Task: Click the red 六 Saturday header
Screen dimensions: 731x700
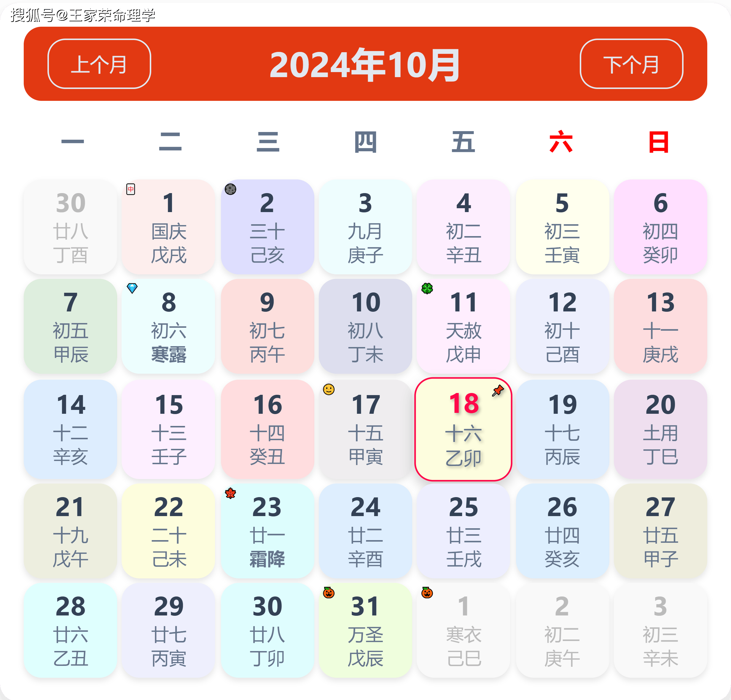Action: (x=561, y=141)
